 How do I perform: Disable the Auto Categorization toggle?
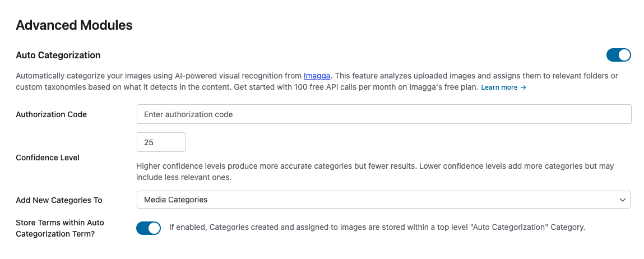618,55
